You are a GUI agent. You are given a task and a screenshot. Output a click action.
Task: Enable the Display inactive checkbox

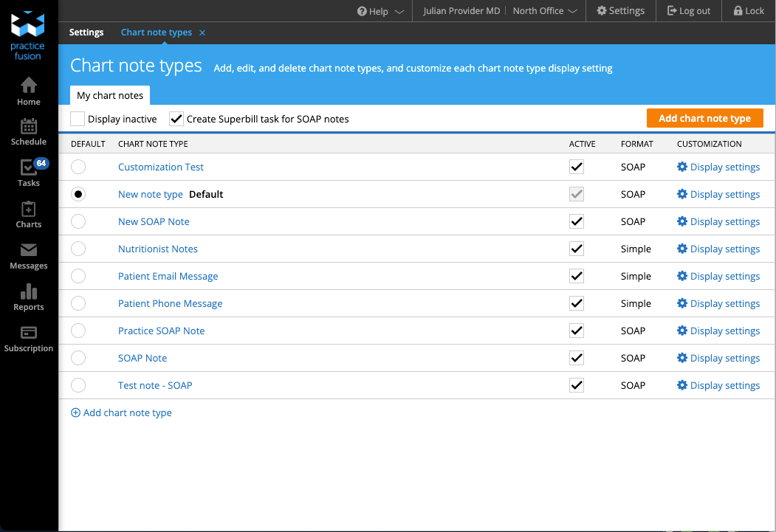[78, 118]
